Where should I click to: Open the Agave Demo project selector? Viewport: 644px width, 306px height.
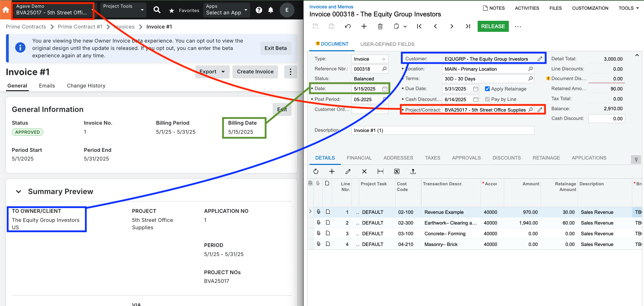pos(55,10)
